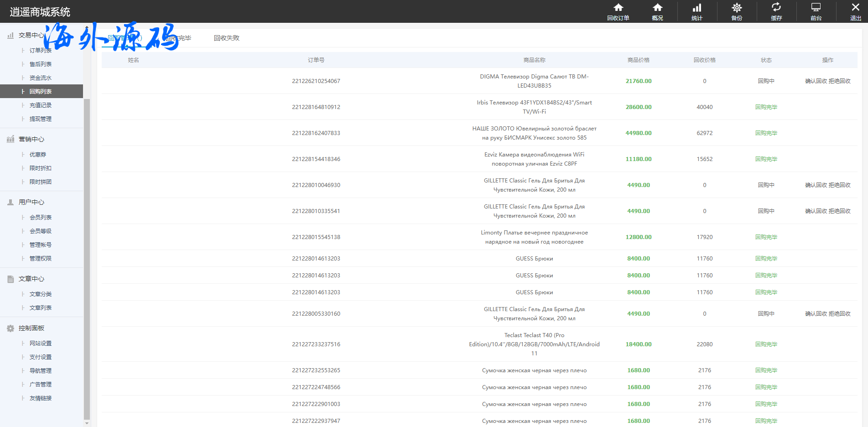This screenshot has width=868, height=427.
Task: Click the 概况 overview home icon
Action: [657, 11]
